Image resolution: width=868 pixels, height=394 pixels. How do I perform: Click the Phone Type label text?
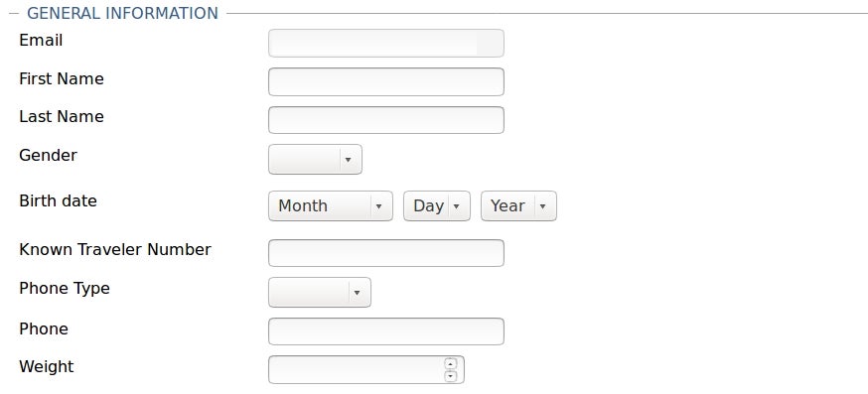tap(65, 289)
